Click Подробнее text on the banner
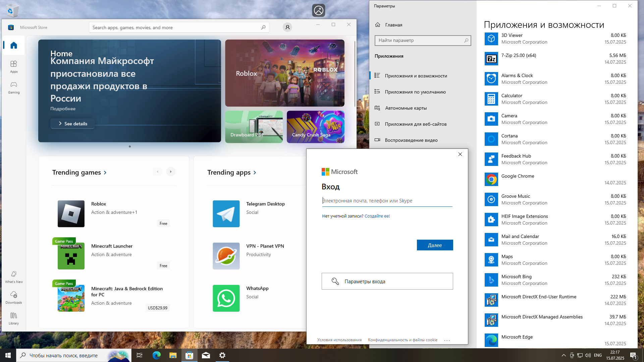Screen dimensions: 644x362 coord(63,109)
